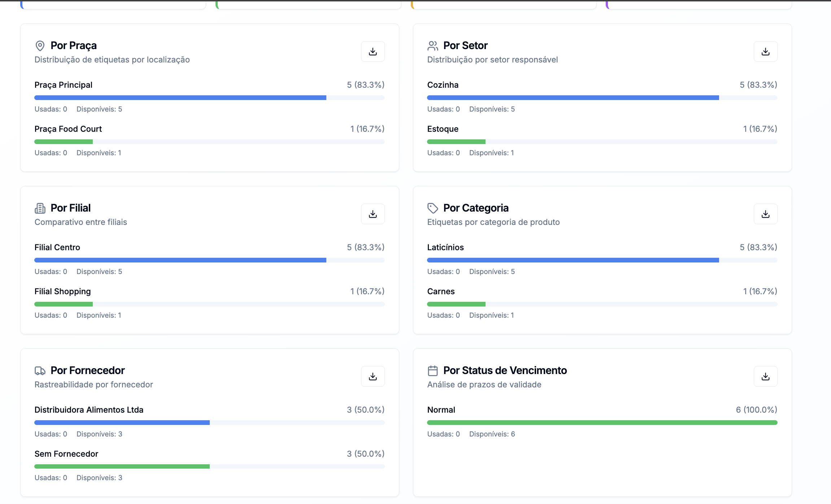The height and width of the screenshot is (504, 831).
Task: Download the Por Praça report
Action: click(x=373, y=52)
